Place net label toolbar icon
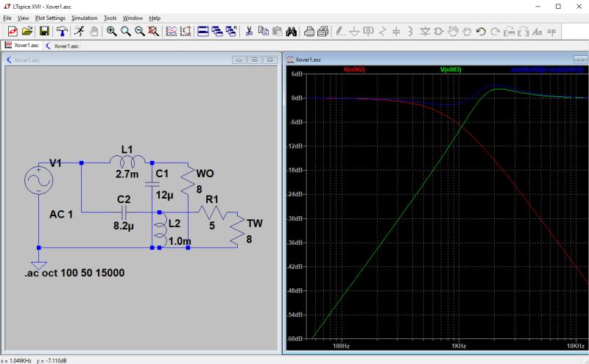Screen dimensions: 589x364 (x=369, y=31)
